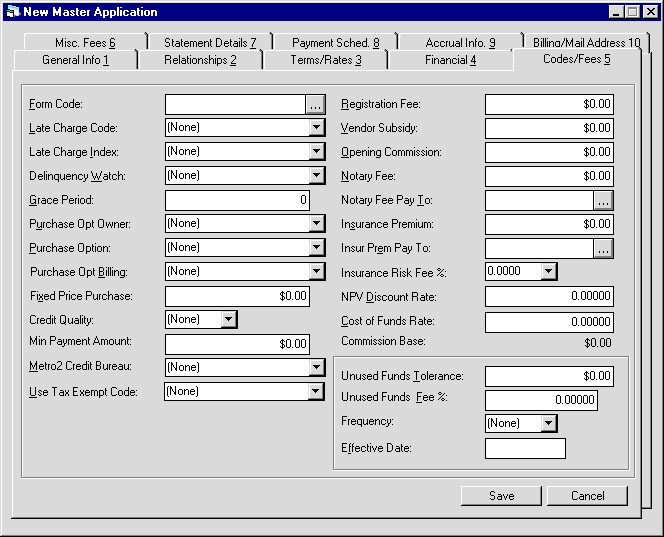Open Insur Prem Pay To lookup button
This screenshot has width=664, height=537.
tap(603, 249)
